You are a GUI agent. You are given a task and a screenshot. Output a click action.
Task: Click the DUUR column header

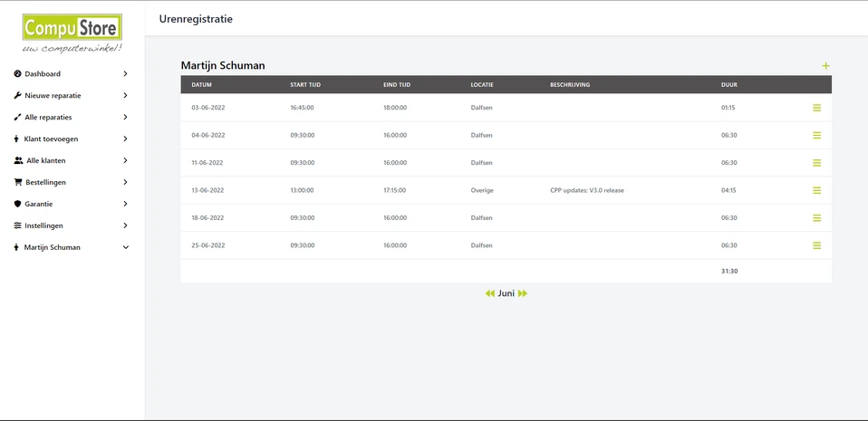click(x=729, y=84)
